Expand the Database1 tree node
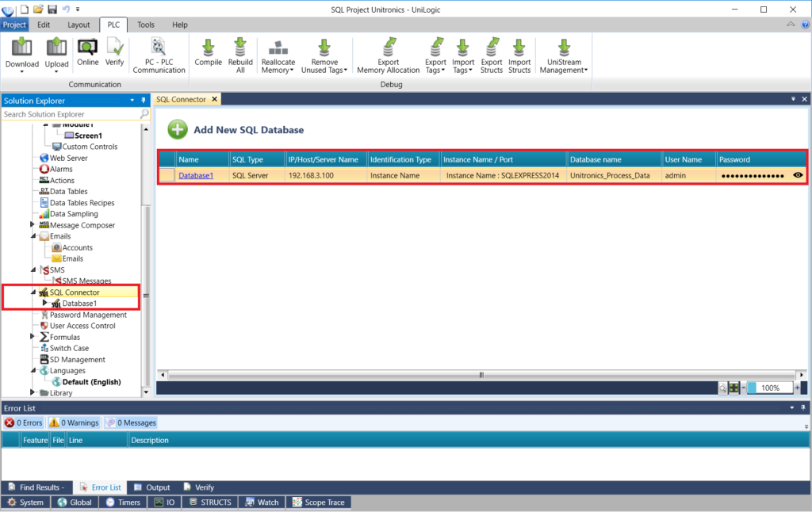This screenshot has width=812, height=512. pos(44,303)
